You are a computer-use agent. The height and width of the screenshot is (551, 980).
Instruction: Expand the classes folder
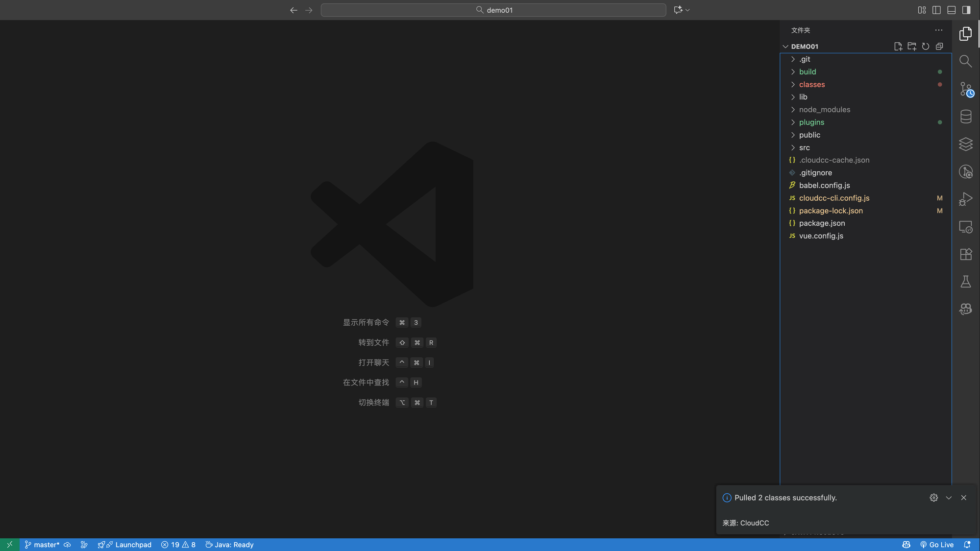(x=811, y=84)
